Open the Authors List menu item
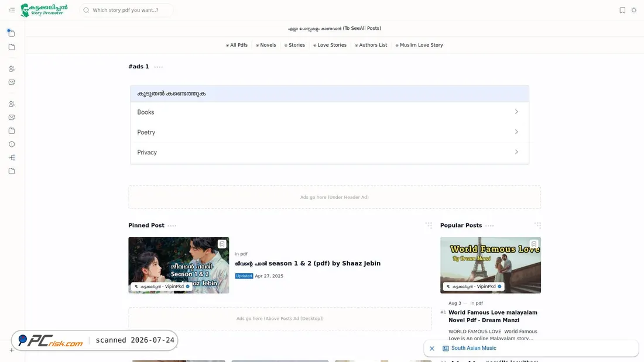 point(371,45)
